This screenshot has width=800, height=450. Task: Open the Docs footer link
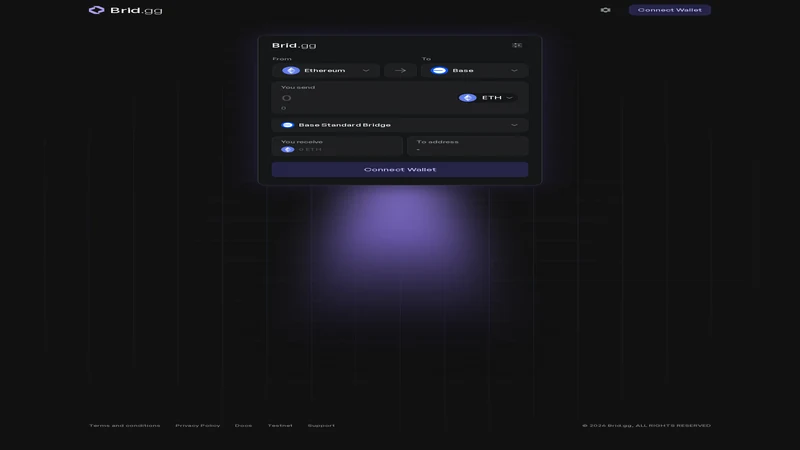[243, 426]
